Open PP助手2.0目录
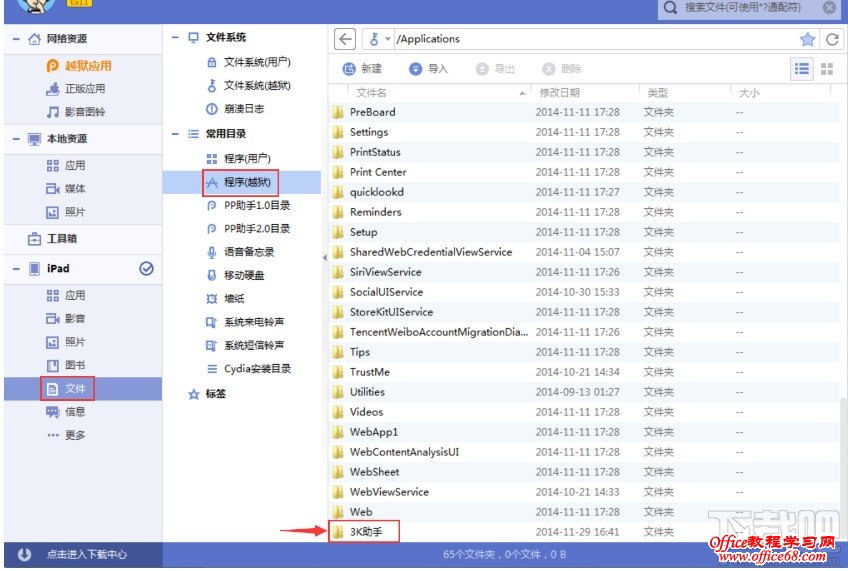Image resolution: width=848 pixels, height=571 pixels. tap(249, 229)
